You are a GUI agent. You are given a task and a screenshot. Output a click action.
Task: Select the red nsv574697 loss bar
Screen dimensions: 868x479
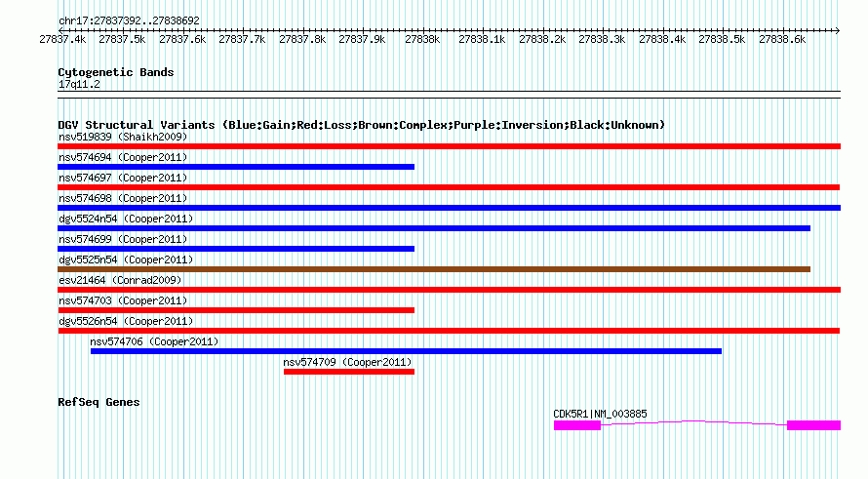pyautogui.click(x=449, y=187)
